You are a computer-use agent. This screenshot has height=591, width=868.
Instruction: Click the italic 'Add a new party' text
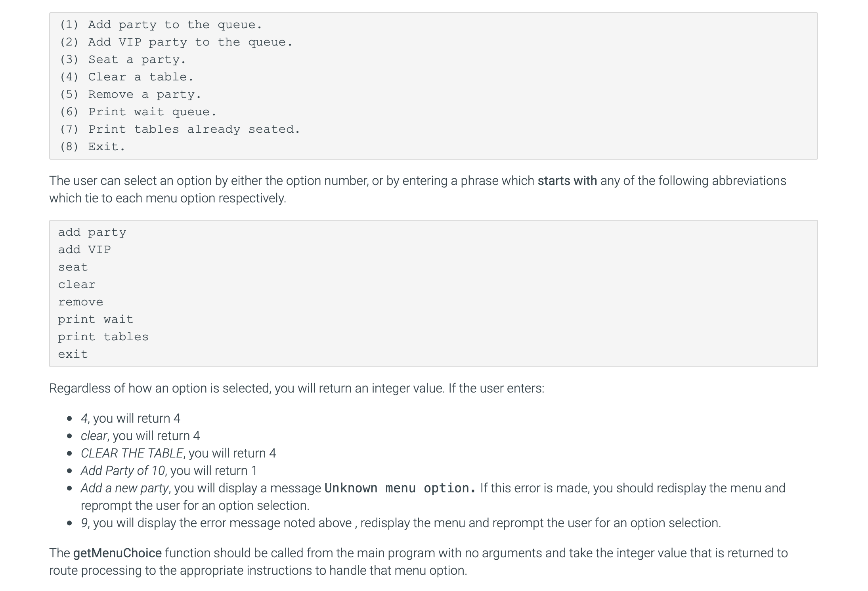124,488
